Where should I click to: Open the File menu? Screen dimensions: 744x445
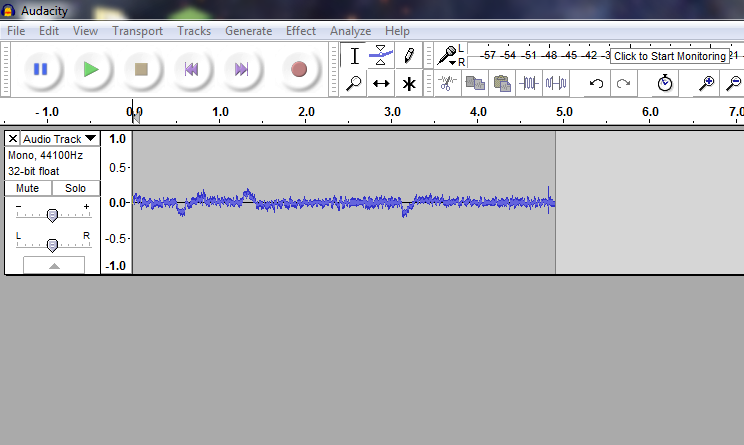click(16, 31)
